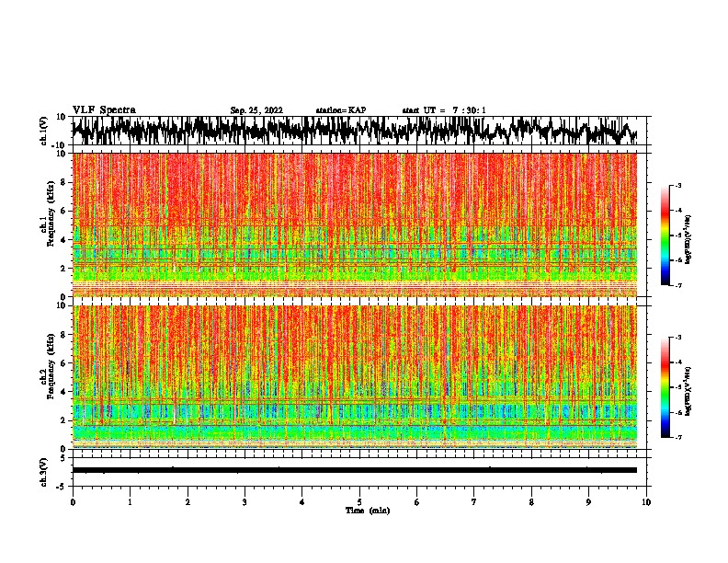Click time axis tick label "9"
This screenshot has width=728, height=563.
click(x=588, y=502)
